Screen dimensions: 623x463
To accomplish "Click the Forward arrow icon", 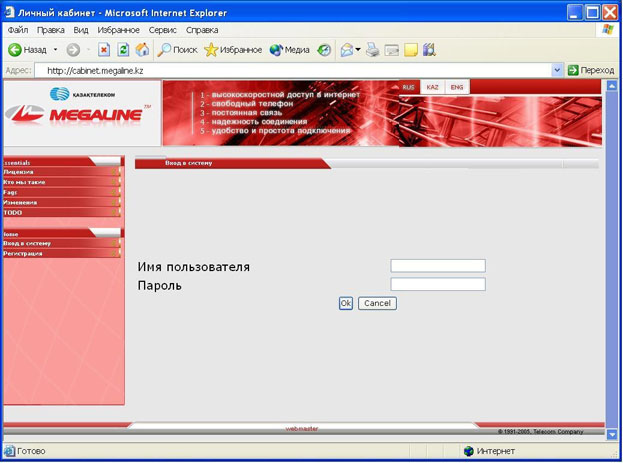I will click(73, 50).
